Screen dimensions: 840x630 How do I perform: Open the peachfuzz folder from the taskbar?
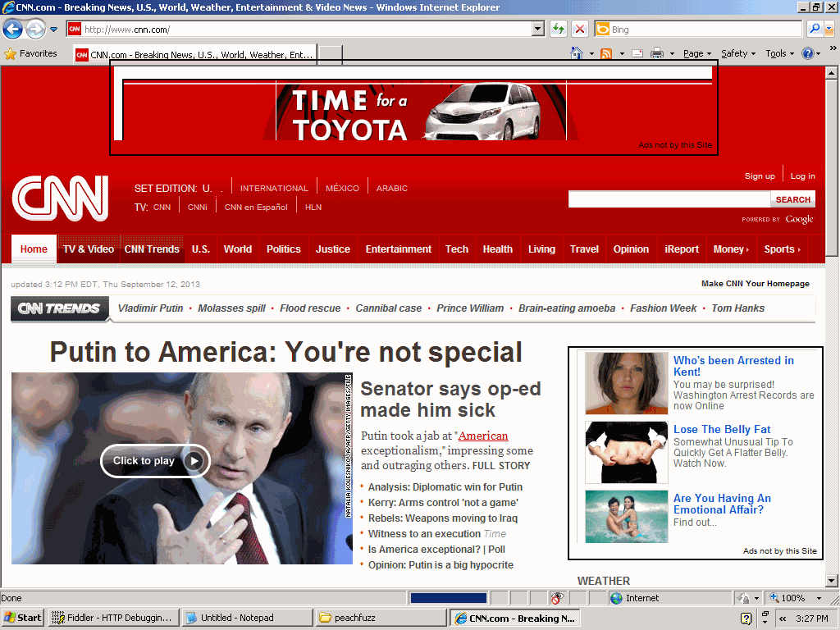(381, 618)
